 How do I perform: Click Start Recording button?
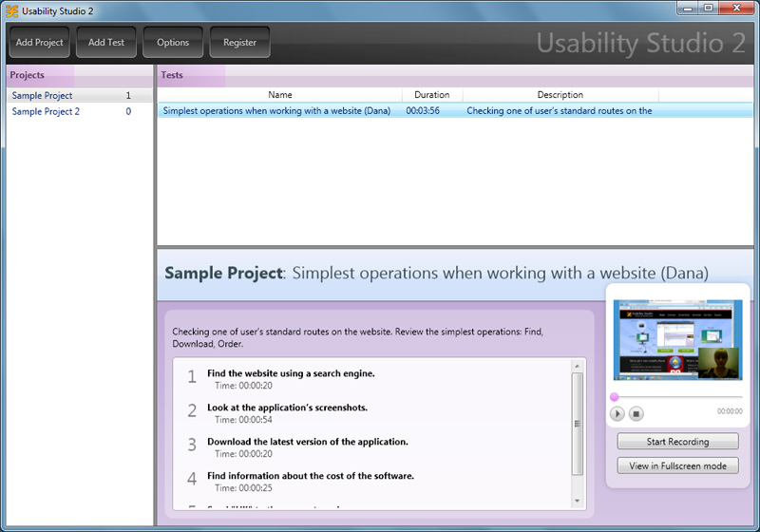(x=677, y=442)
